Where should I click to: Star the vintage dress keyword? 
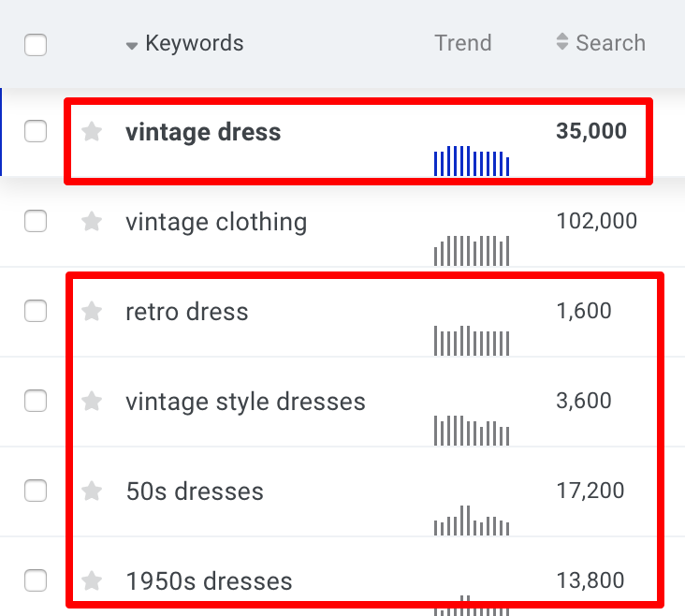coord(92,132)
